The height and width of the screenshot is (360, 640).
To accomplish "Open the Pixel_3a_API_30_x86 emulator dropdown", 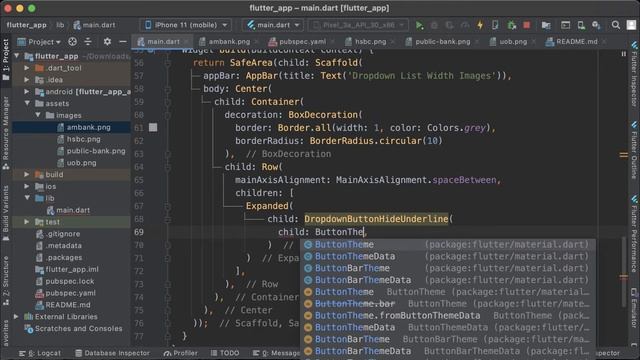I will [358, 25].
